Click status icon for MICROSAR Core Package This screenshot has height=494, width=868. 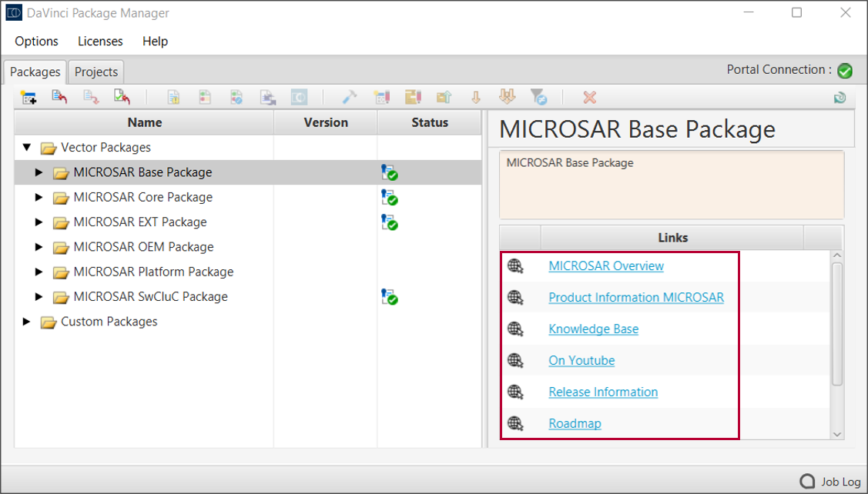(389, 198)
